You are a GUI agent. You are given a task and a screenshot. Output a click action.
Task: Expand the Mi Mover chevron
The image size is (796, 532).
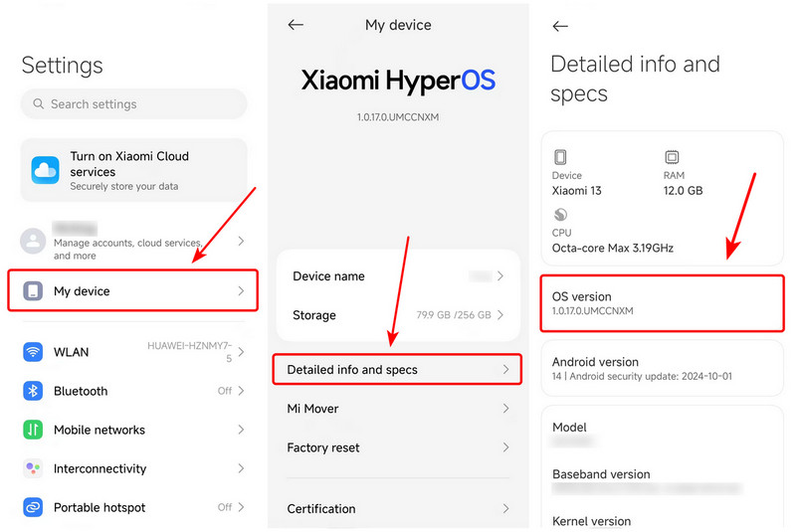point(505,409)
